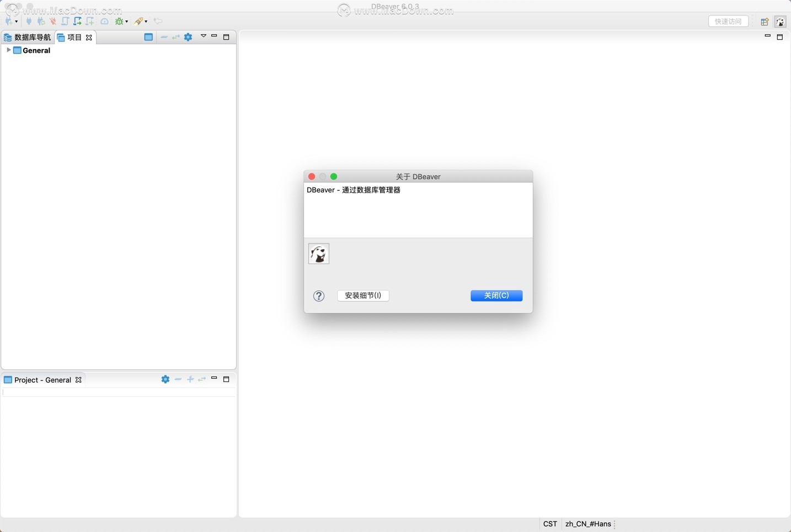Click the connect plug icon in toolbar

[29, 21]
